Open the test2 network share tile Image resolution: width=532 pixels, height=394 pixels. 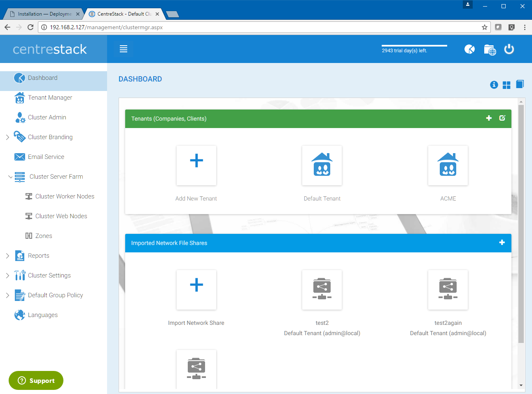click(322, 290)
